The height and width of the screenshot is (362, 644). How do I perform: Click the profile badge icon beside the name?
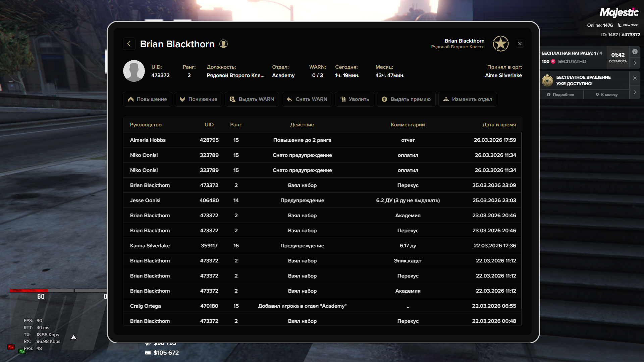[223, 44]
